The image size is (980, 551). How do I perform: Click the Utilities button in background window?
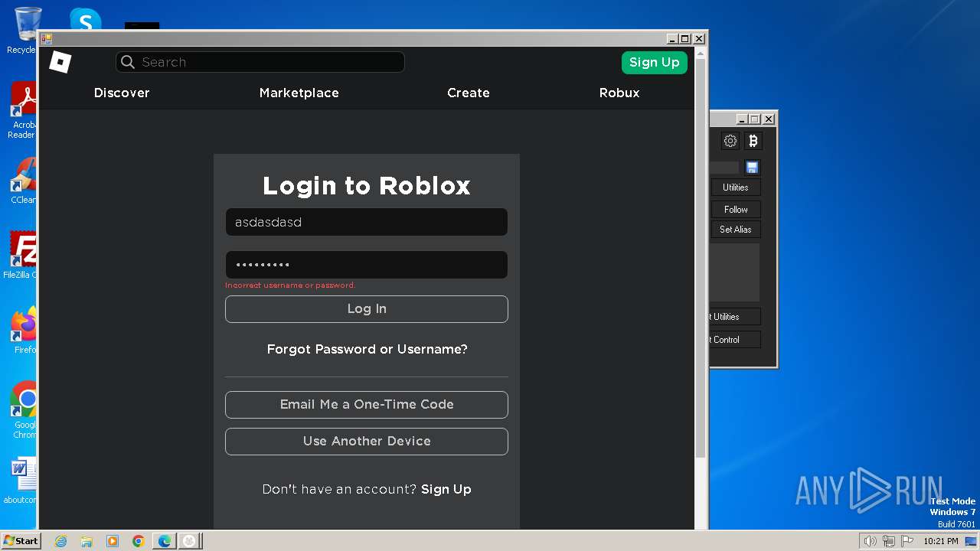736,187
